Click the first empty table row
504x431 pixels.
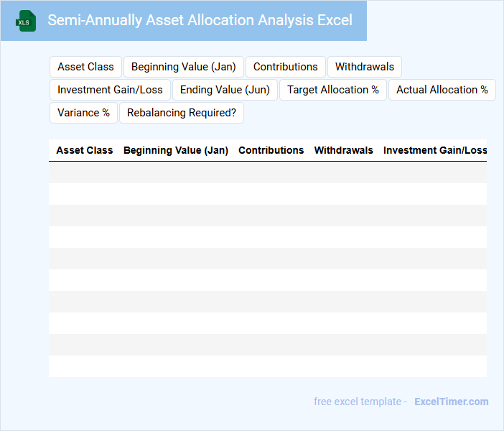click(268, 172)
